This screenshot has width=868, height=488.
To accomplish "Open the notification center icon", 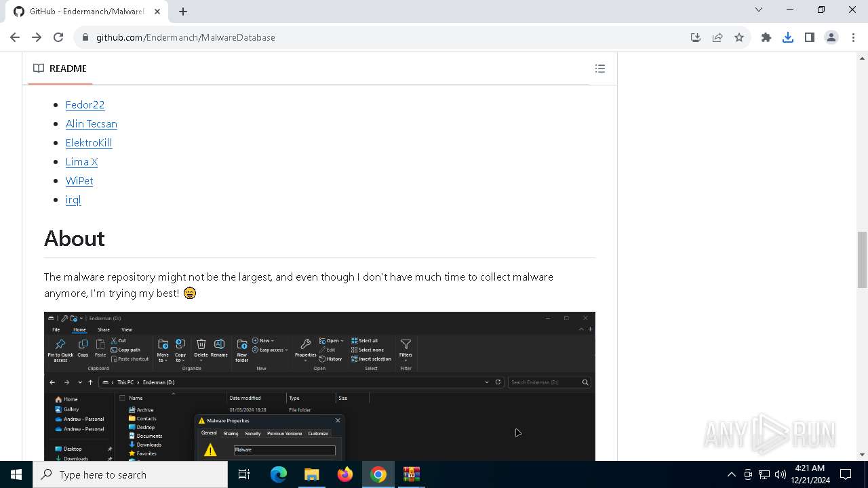I will click(846, 474).
